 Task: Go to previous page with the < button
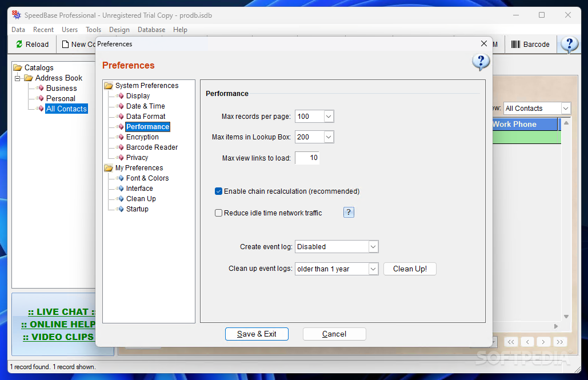point(527,342)
